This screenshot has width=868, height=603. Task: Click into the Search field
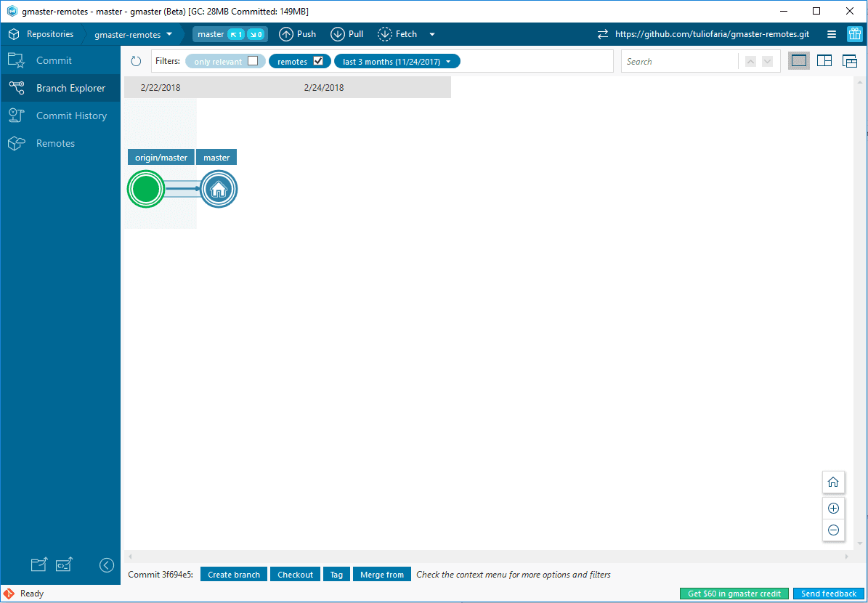coord(680,62)
